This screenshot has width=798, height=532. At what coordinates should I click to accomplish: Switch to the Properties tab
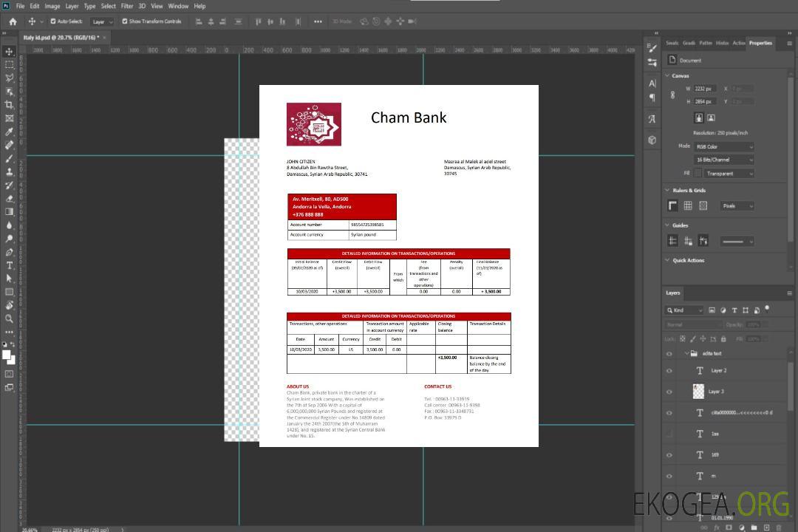(x=760, y=43)
